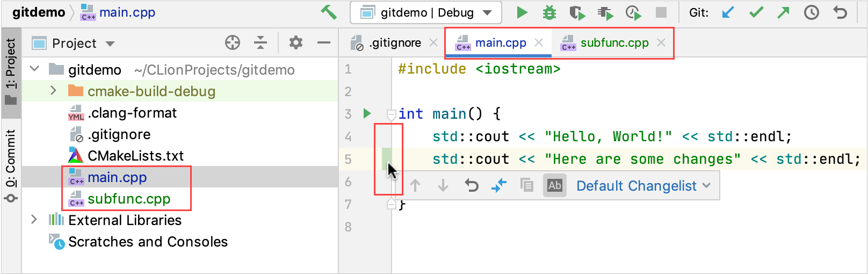Run the gitdemo configuration

coord(522,12)
